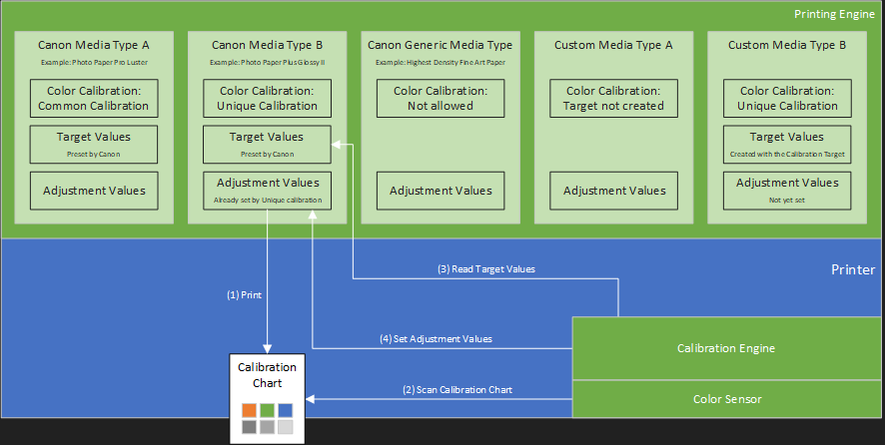Select Canon Media Type B Unique Calibration box
Viewport: 885px width, 445px height.
[x=267, y=98]
